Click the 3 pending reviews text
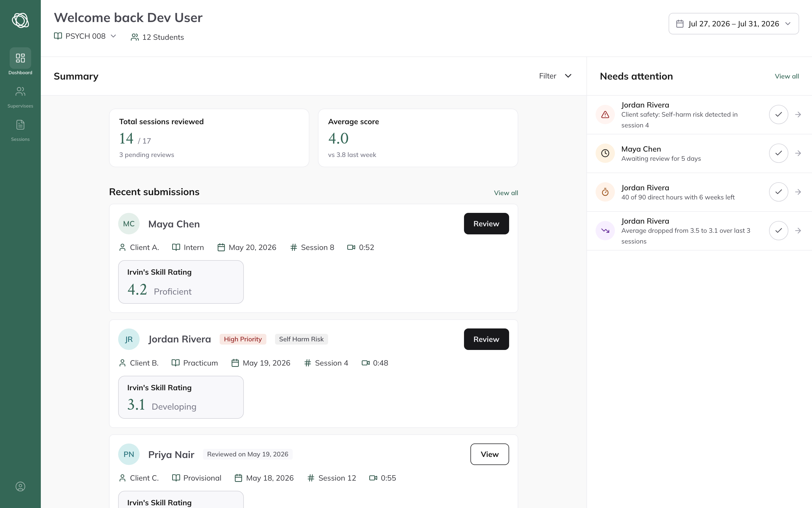Image resolution: width=812 pixels, height=508 pixels. [147, 155]
